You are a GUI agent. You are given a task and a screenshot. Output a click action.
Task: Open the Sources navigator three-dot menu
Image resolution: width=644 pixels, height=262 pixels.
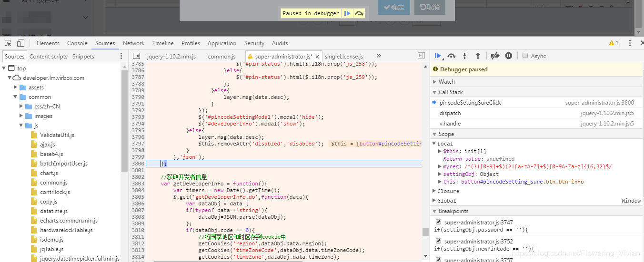(121, 56)
